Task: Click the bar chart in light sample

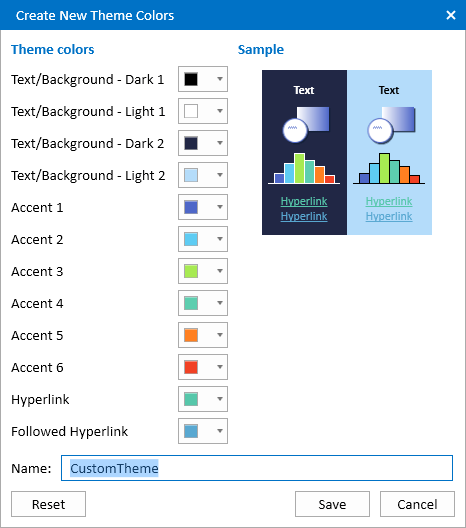Action: click(389, 168)
